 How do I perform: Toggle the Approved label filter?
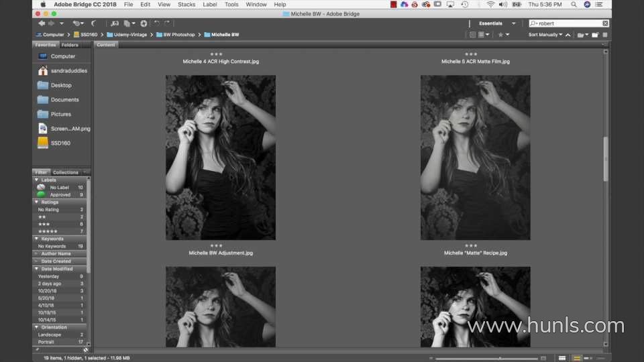pos(59,195)
